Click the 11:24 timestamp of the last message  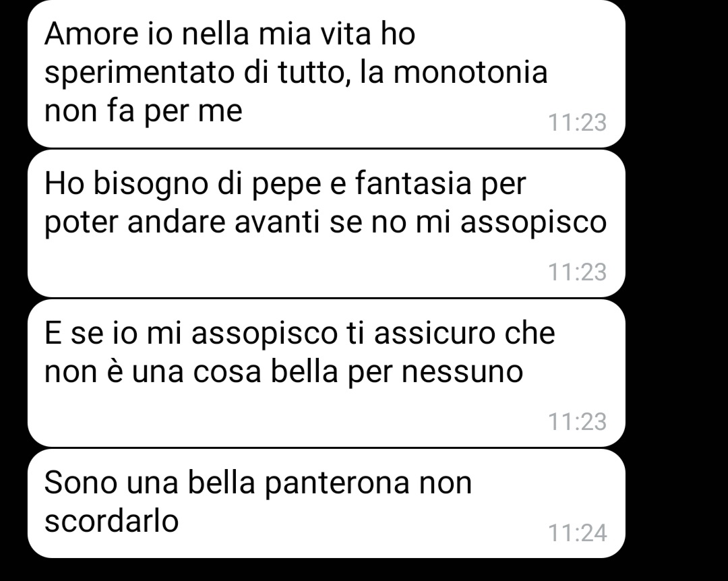coord(577,532)
